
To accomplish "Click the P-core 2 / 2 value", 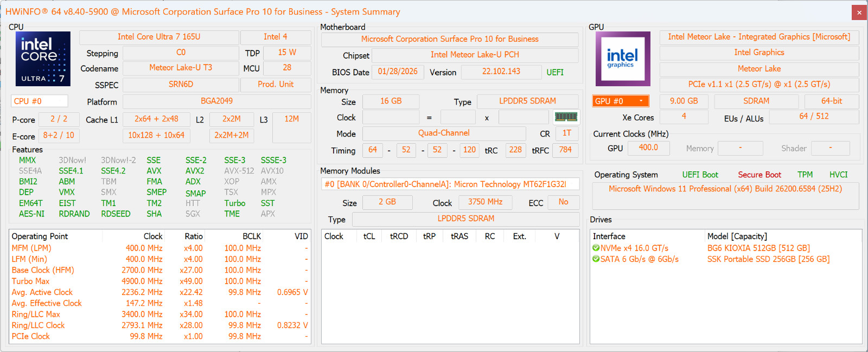I will point(59,119).
